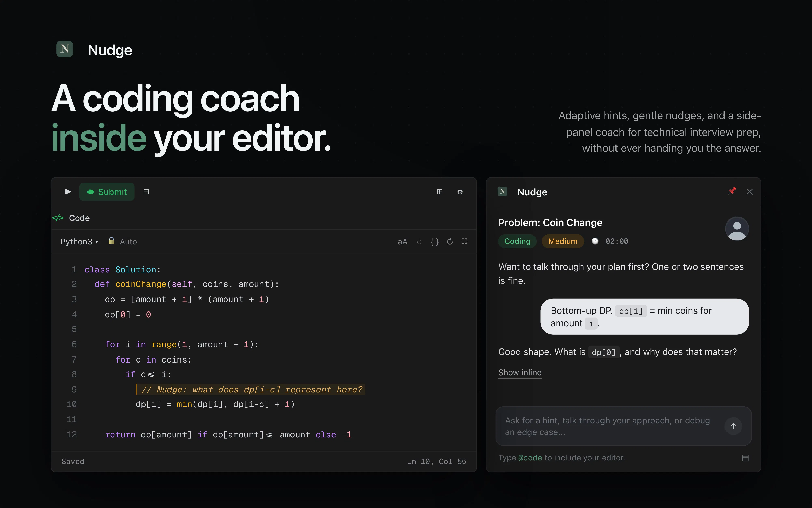812x508 pixels.
Task: Click the Medium difficulty tag
Action: (x=563, y=241)
